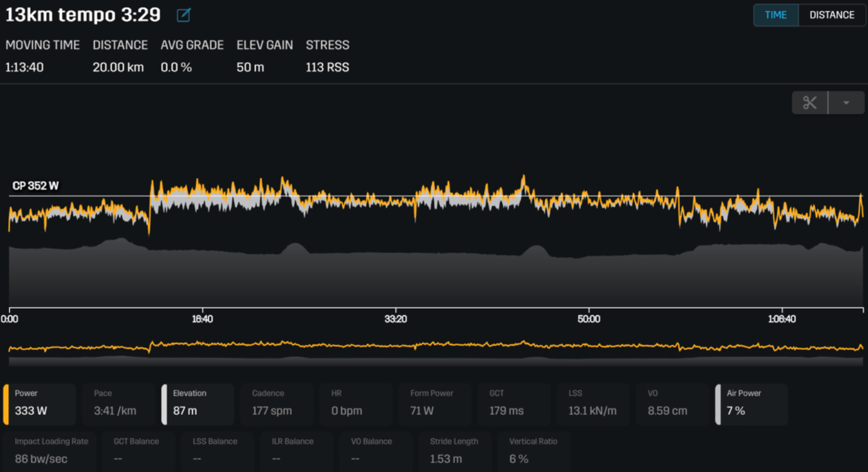Click the 50:00 time axis marker
The image size is (868, 472).
(x=589, y=319)
